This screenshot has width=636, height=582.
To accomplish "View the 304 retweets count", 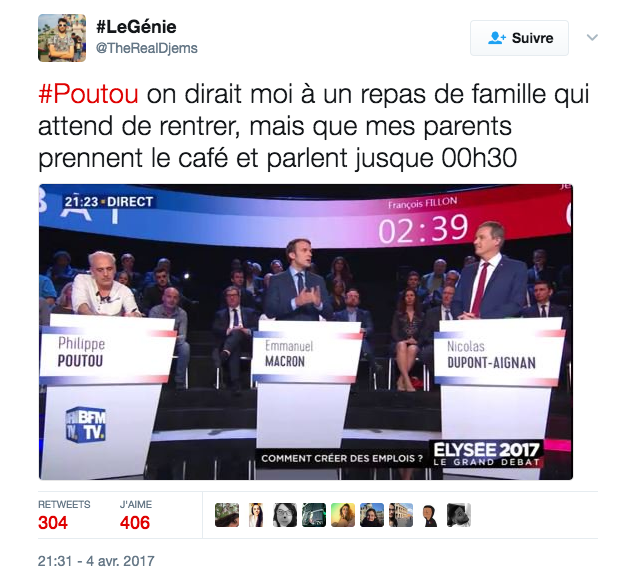I will pos(53,522).
